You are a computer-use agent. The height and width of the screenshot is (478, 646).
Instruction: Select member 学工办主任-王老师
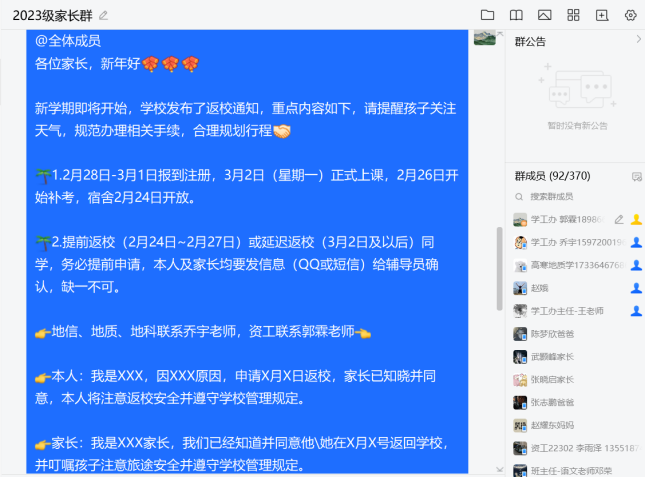[x=566, y=311]
